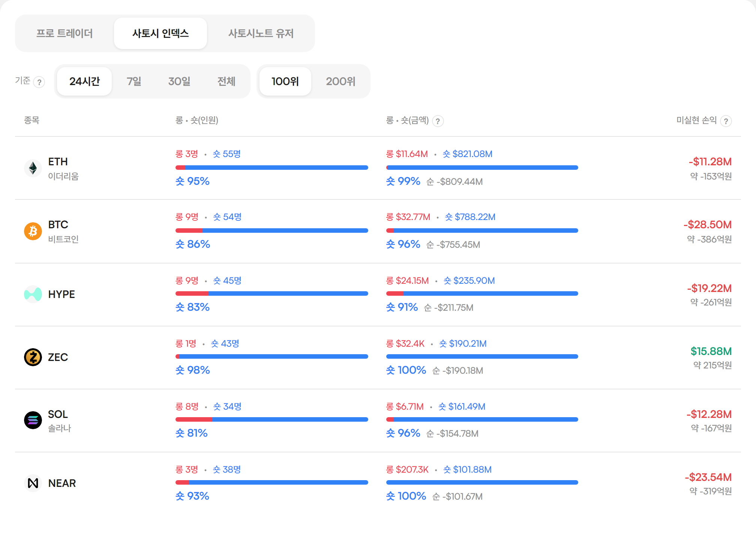Click the NEAR ticker name

coord(62,483)
